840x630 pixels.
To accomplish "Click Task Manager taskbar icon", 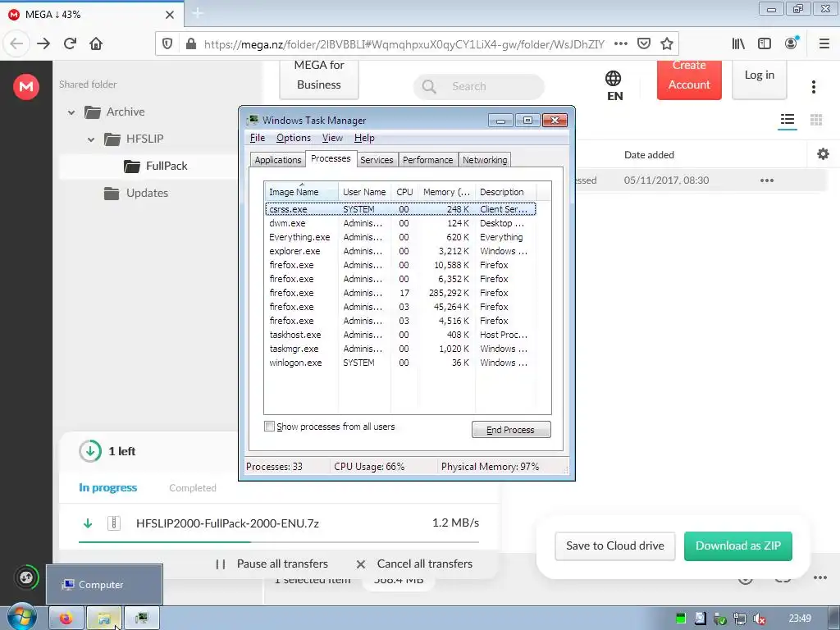I will click(x=142, y=619).
